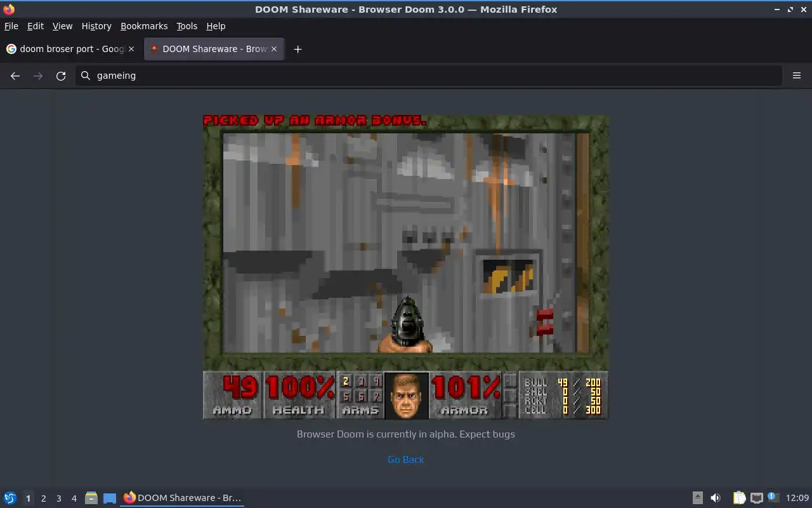Click the CELL 0 / 300 ammo row
The height and width of the screenshot is (508, 812).
(562, 410)
